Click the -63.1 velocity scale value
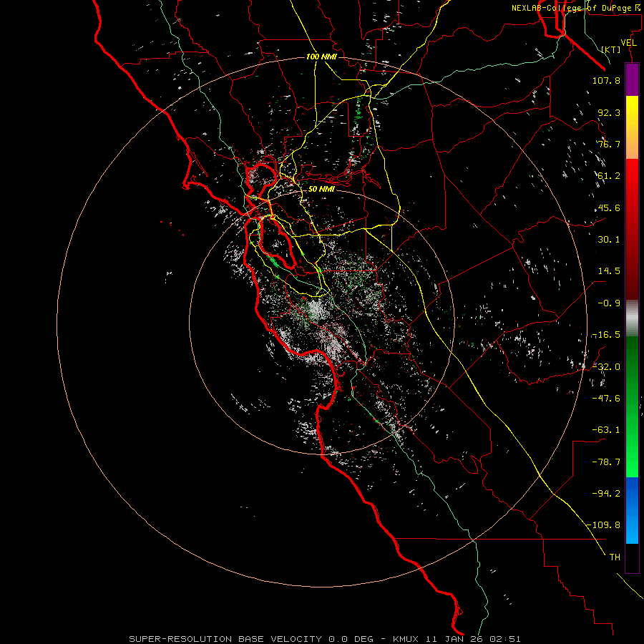 click(606, 430)
